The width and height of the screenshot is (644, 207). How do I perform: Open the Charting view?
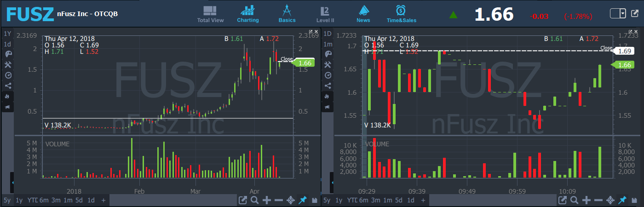click(248, 14)
